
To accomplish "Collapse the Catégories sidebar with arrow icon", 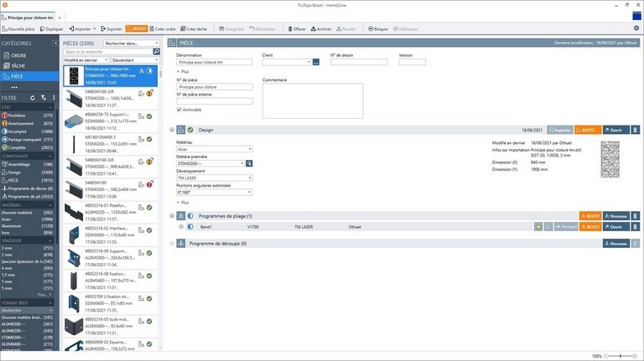I will coord(55,43).
